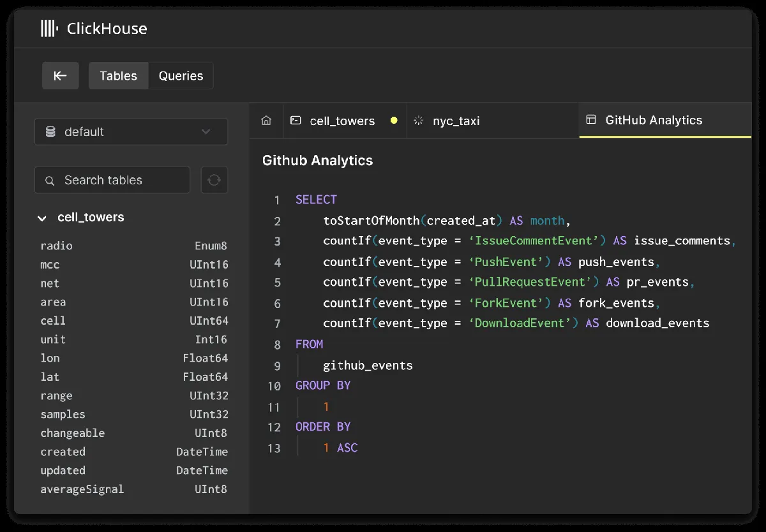Select the range column row
766x532 pixels.
tap(134, 395)
